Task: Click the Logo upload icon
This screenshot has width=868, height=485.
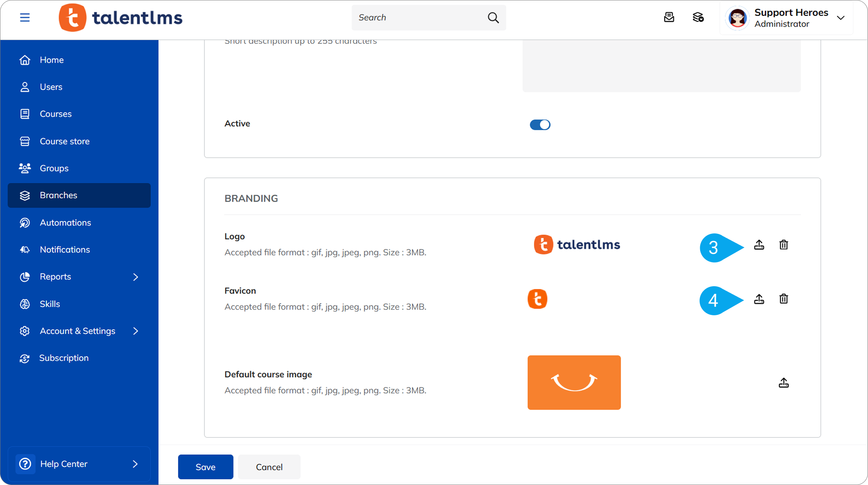Action: pos(759,245)
